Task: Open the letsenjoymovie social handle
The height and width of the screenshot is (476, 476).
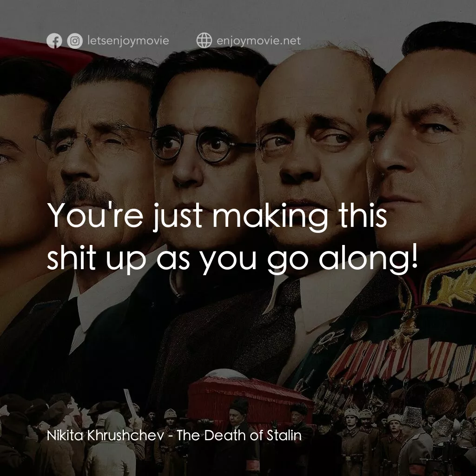Action: point(128,41)
